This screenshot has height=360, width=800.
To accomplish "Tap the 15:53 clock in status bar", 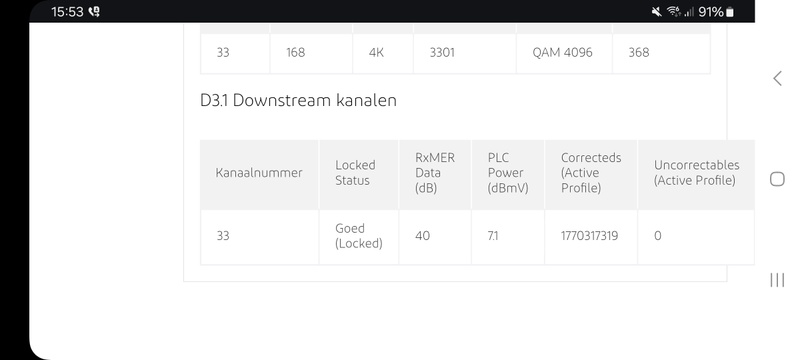I will tap(67, 12).
